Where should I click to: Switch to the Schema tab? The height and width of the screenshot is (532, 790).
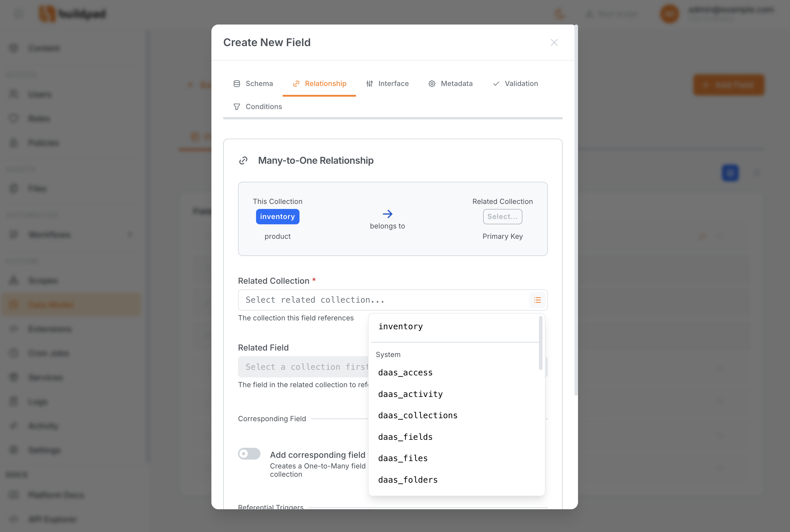[x=253, y=83]
